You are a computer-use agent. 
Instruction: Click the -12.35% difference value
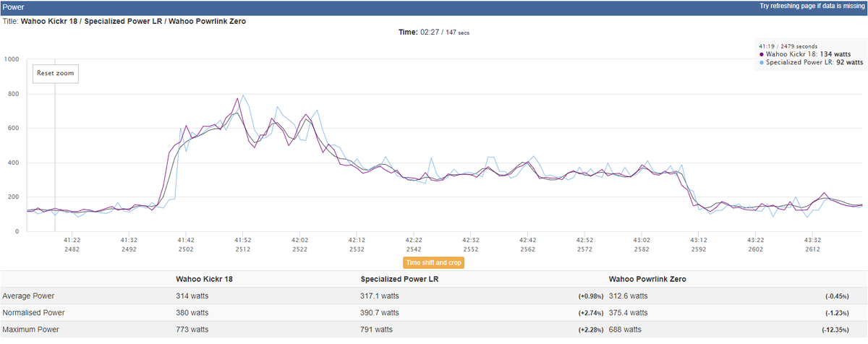click(837, 330)
